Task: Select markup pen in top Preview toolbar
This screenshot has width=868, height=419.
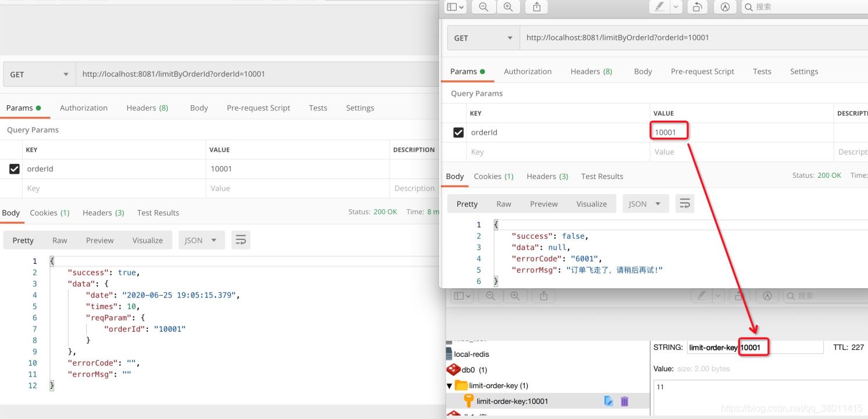Action: click(x=659, y=7)
